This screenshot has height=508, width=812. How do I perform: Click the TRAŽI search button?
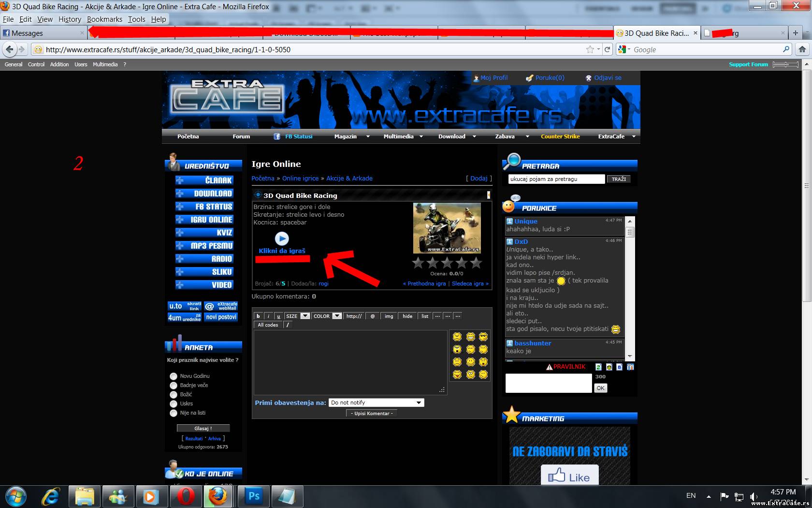619,179
